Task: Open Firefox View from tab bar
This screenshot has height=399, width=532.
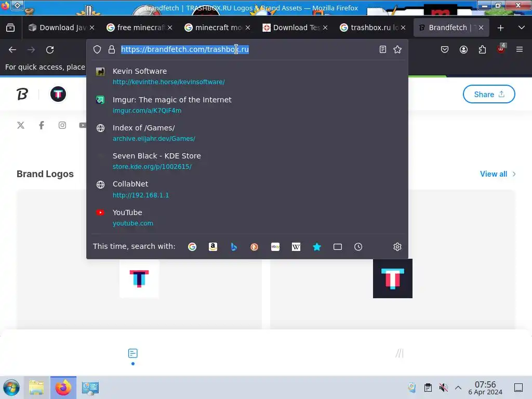Action: pos(10,28)
